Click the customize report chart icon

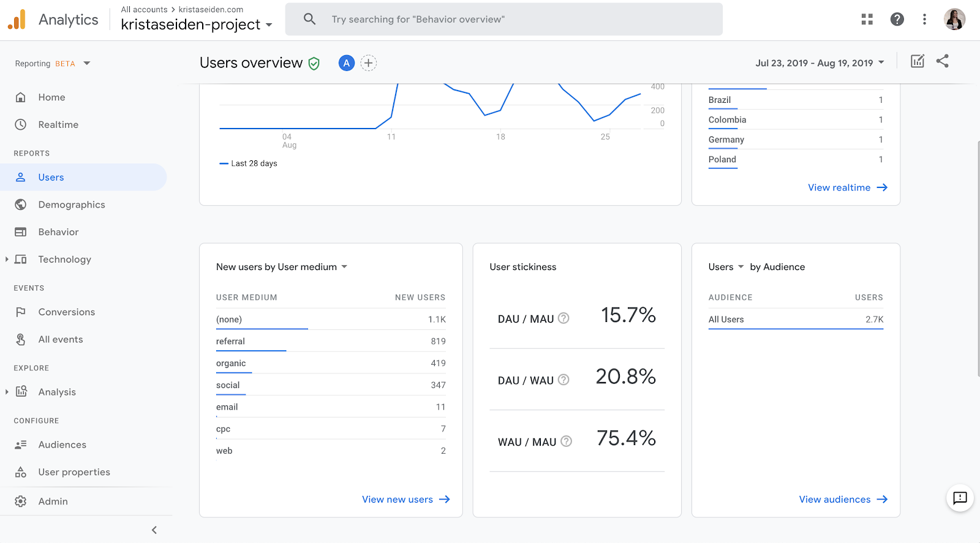click(917, 61)
